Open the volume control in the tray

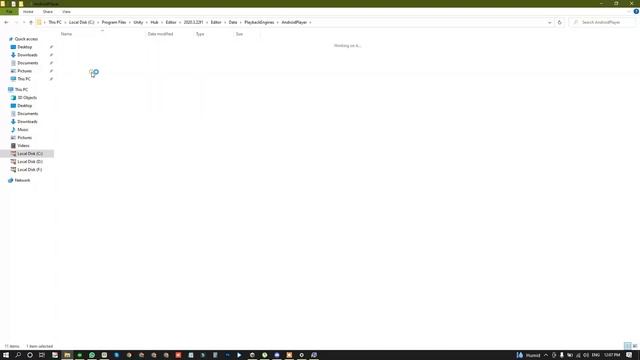[586, 355]
